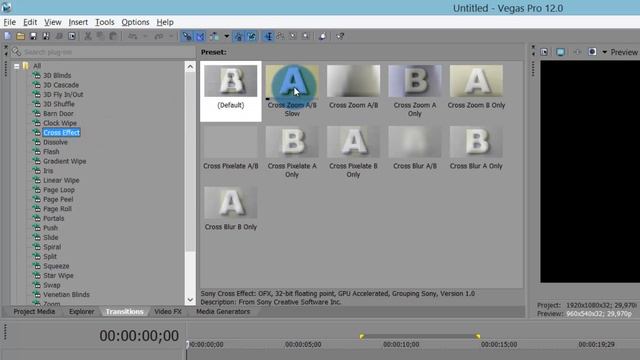This screenshot has height=360, width=640.
Task: Open the Options menu
Action: [x=135, y=22]
